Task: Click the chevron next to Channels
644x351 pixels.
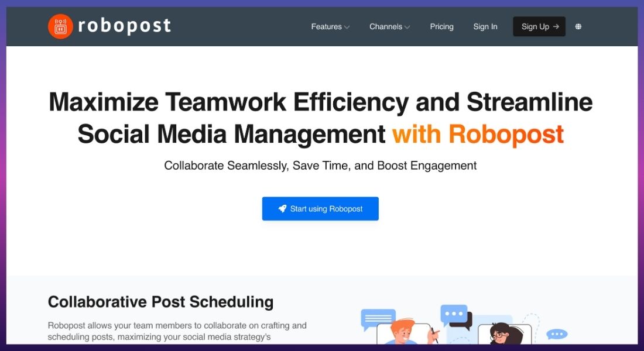Action: point(407,27)
